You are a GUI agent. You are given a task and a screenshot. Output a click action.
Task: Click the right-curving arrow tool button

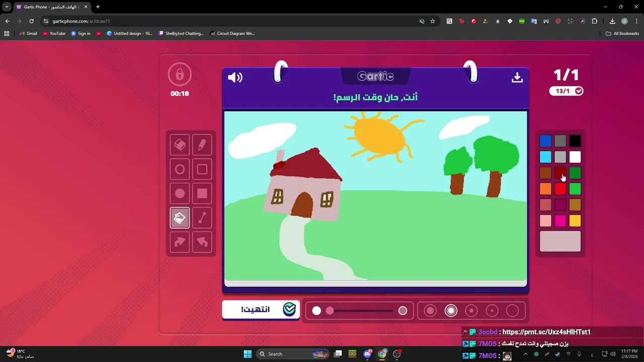click(x=180, y=242)
